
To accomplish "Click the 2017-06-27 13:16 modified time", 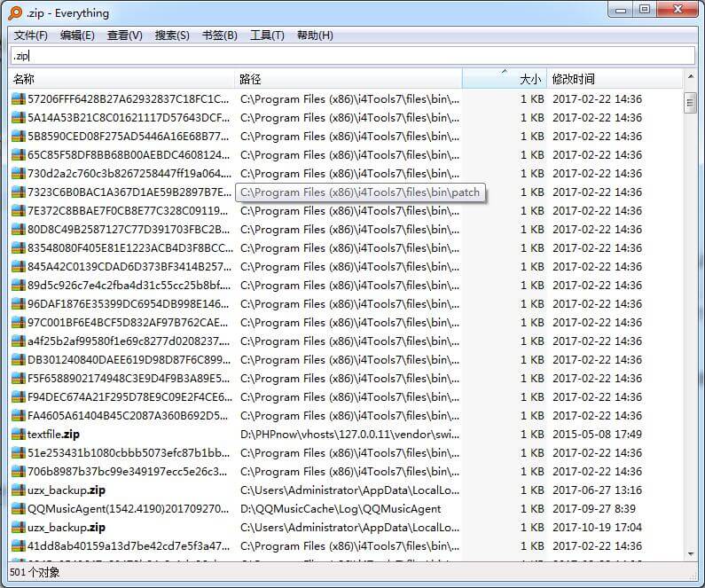I will point(597,490).
